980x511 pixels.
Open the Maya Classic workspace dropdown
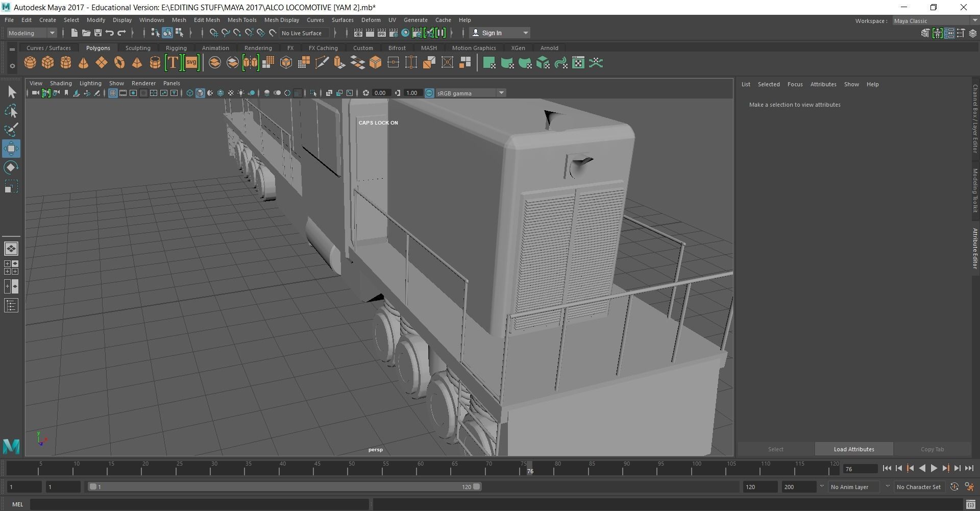click(x=935, y=21)
